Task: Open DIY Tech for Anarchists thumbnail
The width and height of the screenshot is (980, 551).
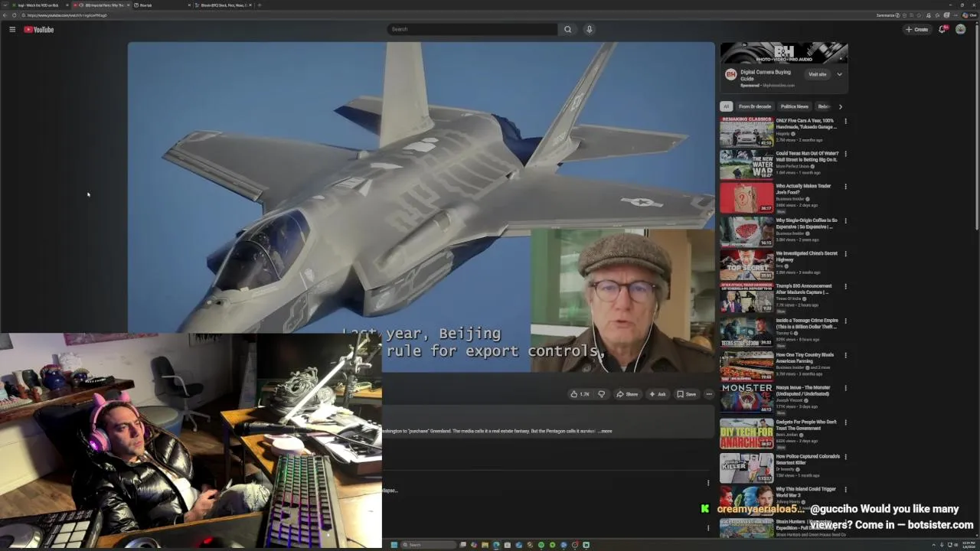Action: click(746, 433)
